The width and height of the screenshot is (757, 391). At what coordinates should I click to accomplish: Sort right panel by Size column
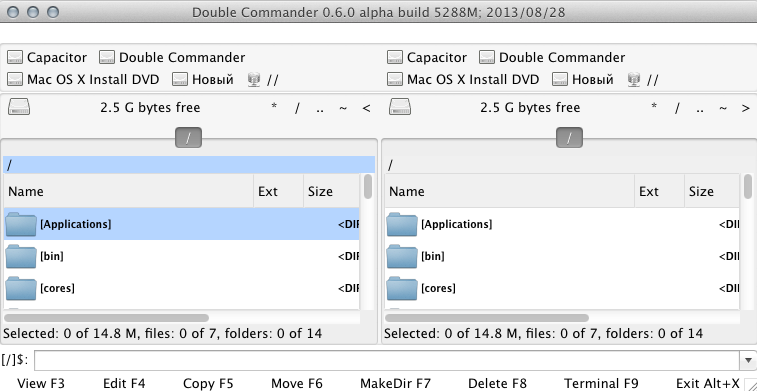click(712, 191)
